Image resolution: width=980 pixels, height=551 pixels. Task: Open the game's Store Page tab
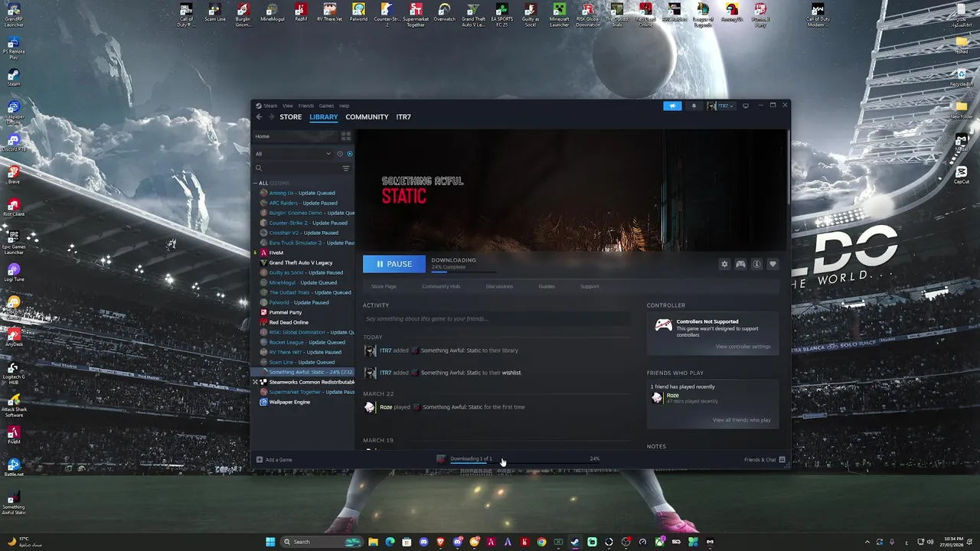point(384,286)
